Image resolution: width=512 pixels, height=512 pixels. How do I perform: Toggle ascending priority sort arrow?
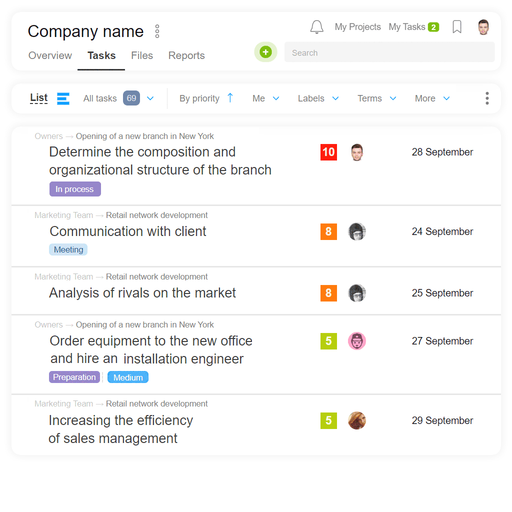230,98
